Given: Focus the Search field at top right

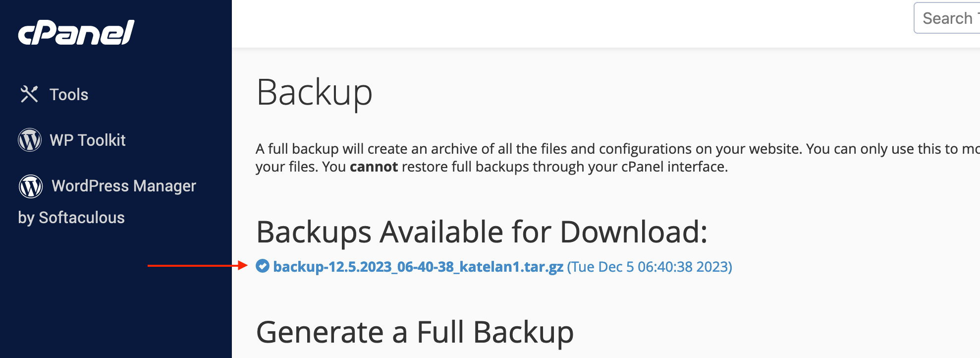Looking at the screenshot, I should click(x=947, y=18).
